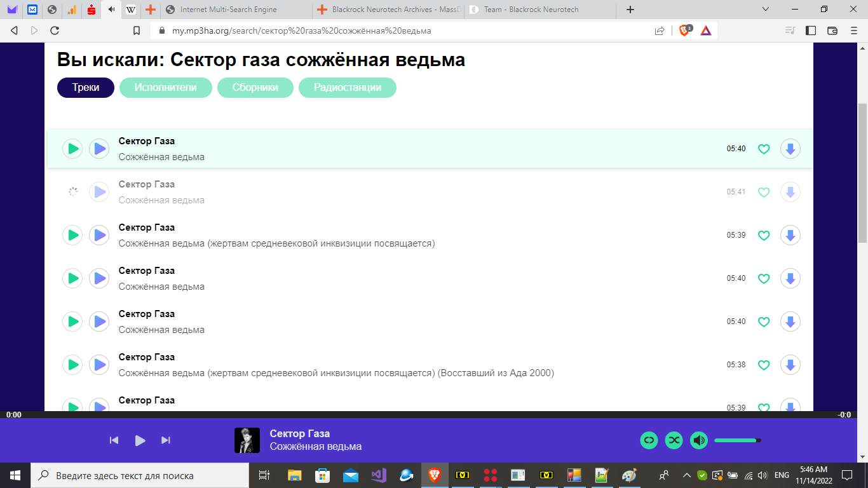Viewport: 868px width, 488px height.
Task: Show hidden system tray icons
Action: (687, 475)
